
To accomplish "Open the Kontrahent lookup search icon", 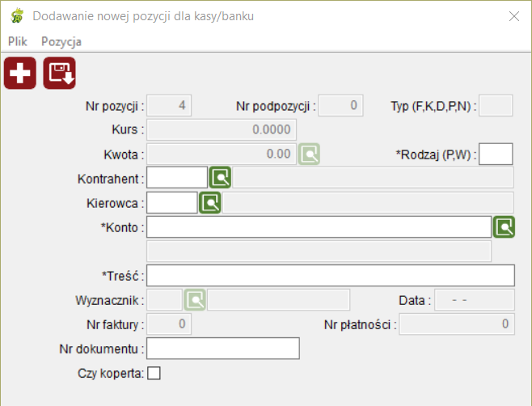I will click(x=220, y=177).
